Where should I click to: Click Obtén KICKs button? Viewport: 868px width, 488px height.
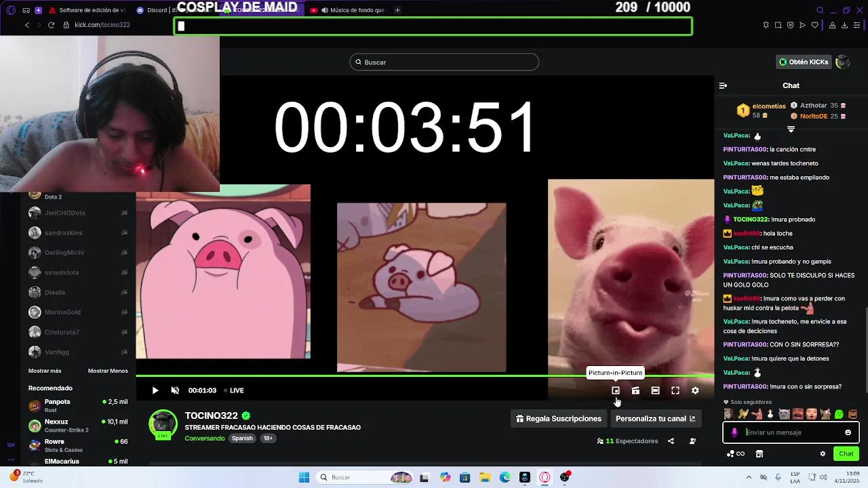804,62
